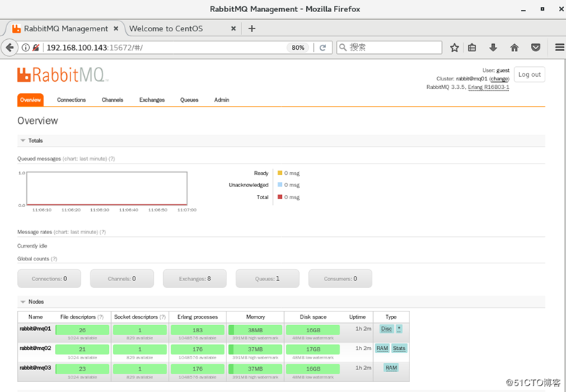
Task: Open node rabbit@mq02
Action: coord(36,348)
